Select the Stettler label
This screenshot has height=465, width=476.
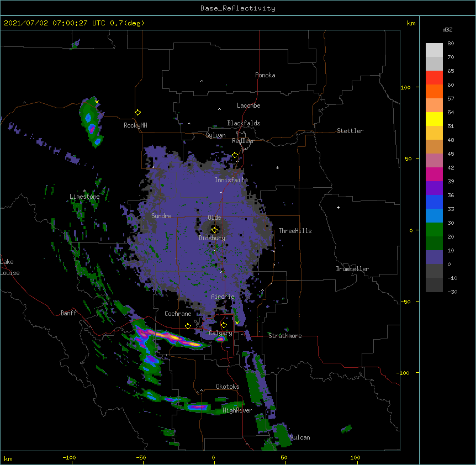(350, 131)
